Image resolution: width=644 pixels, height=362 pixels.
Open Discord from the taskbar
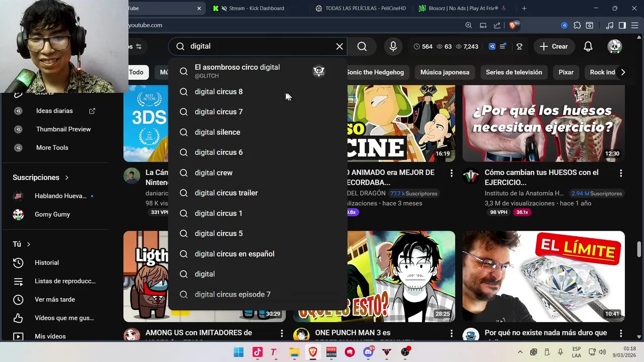pyautogui.click(x=368, y=352)
